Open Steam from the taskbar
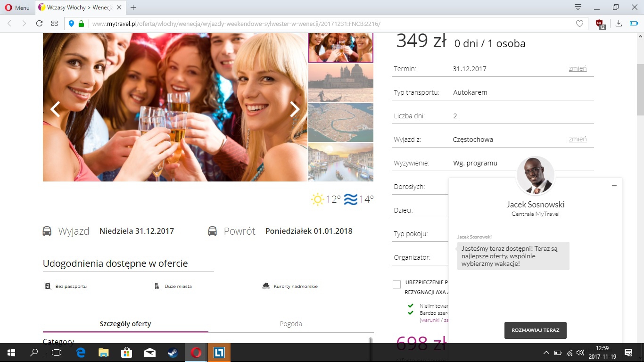 click(x=173, y=353)
